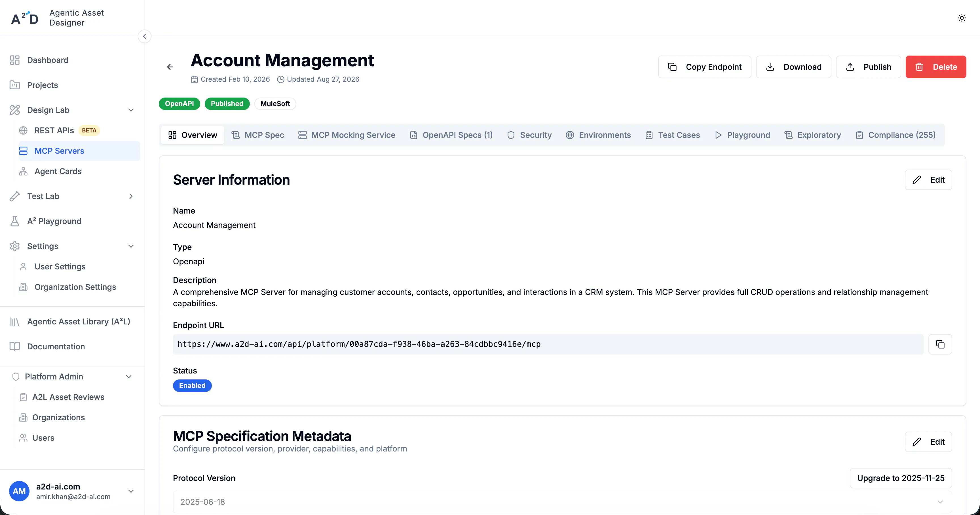Collapse the sidebar with the chevron button
This screenshot has width=980, height=515.
[145, 37]
